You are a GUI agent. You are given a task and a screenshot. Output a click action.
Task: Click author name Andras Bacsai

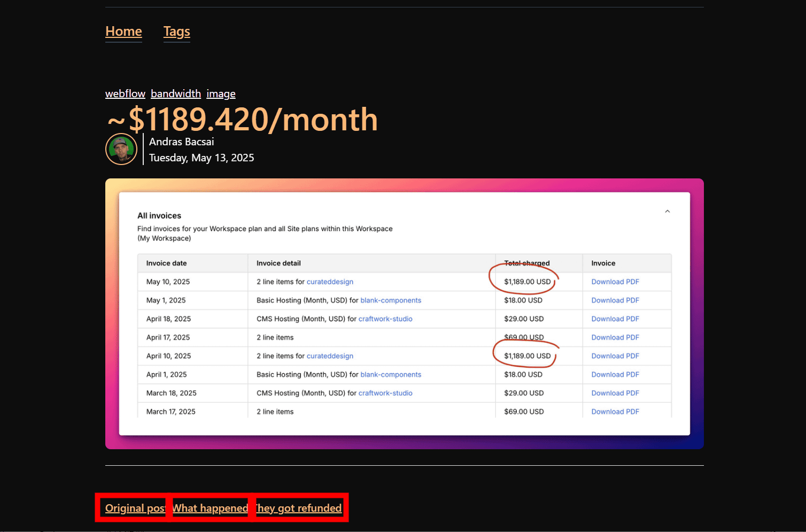182,142
